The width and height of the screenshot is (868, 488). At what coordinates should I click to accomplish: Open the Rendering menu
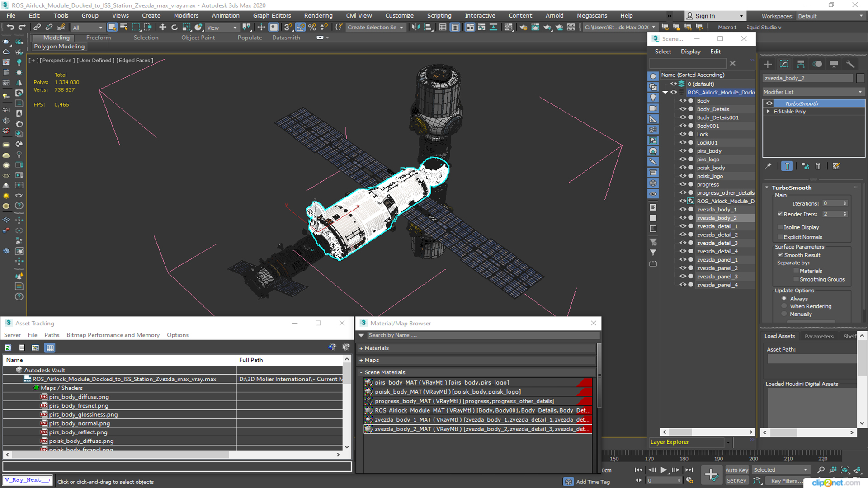point(318,15)
